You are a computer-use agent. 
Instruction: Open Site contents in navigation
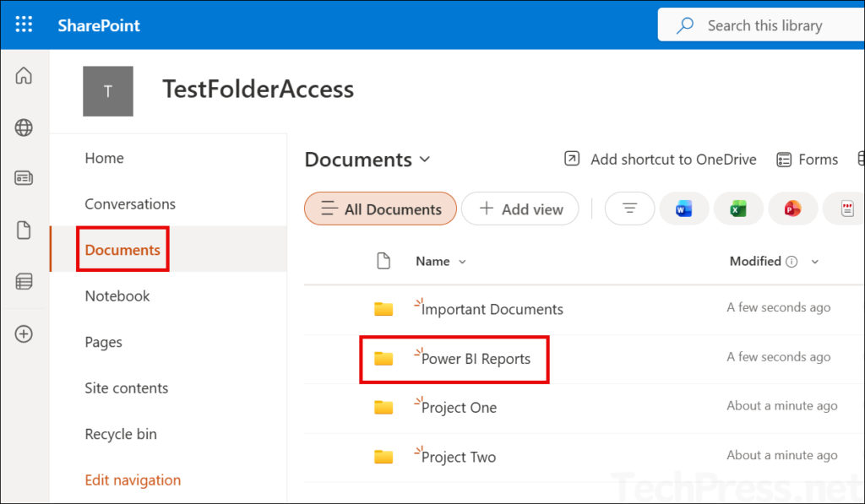(127, 388)
